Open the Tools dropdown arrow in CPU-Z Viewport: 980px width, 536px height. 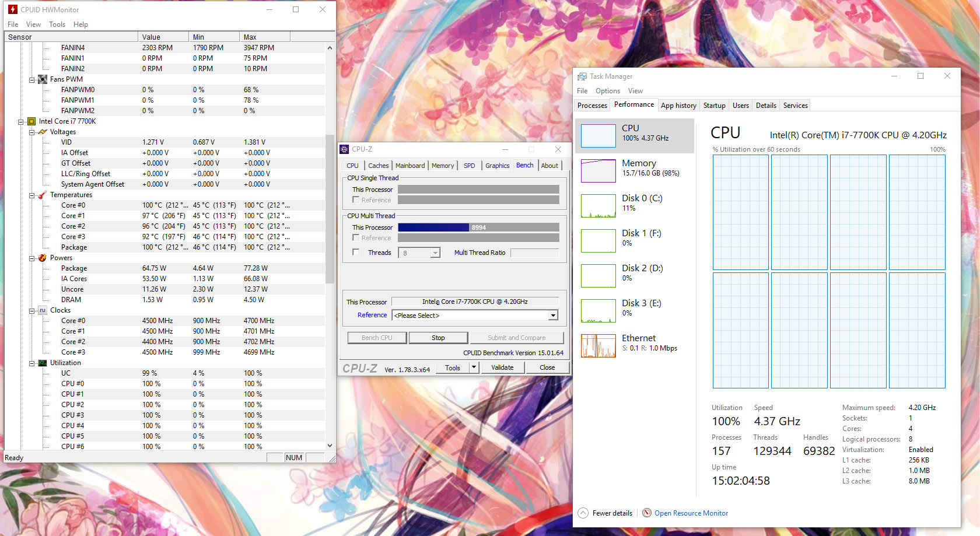(474, 367)
